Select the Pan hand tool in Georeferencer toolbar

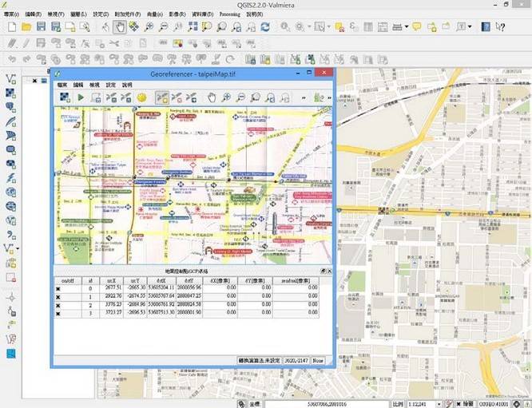coord(212,97)
